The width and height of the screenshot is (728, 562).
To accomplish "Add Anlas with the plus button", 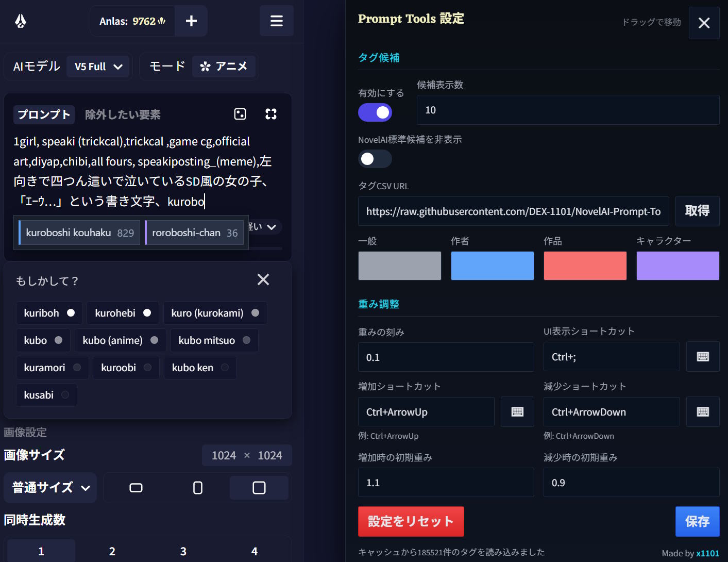I will [x=191, y=21].
